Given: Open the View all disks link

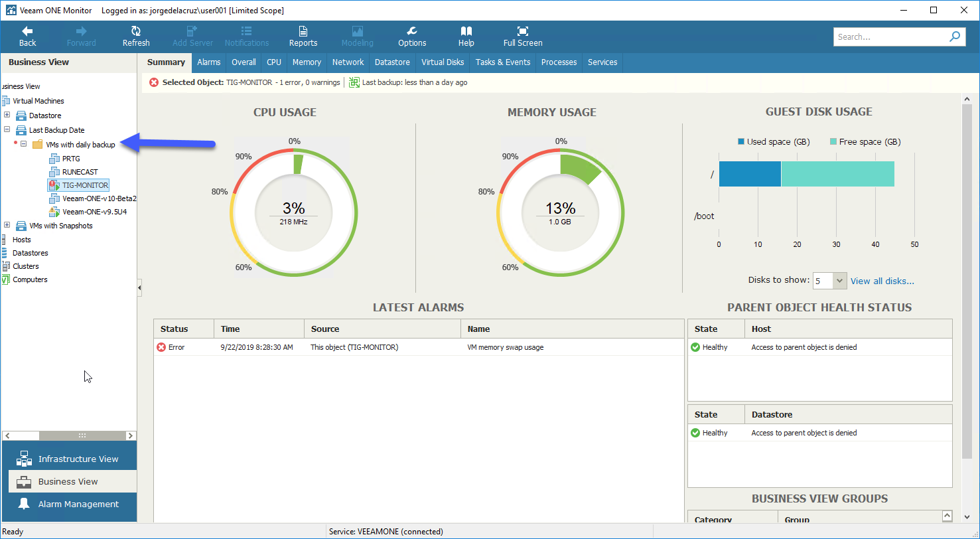Looking at the screenshot, I should pyautogui.click(x=882, y=281).
